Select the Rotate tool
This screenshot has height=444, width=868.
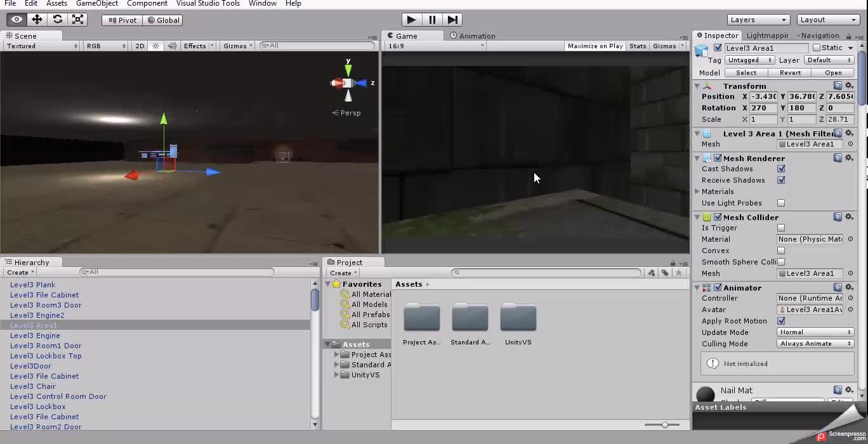(58, 19)
